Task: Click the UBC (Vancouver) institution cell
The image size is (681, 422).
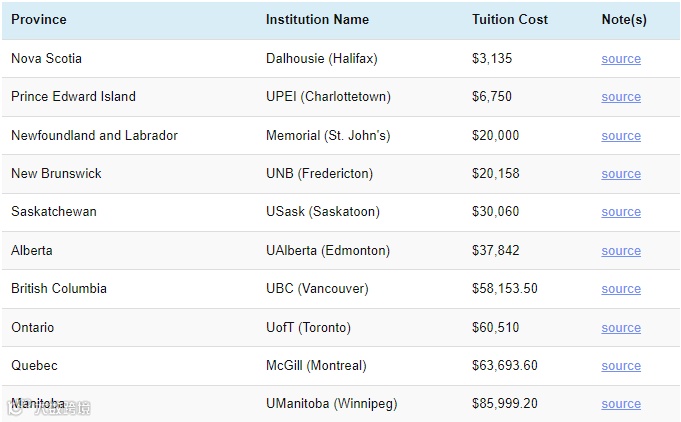Action: coord(317,288)
